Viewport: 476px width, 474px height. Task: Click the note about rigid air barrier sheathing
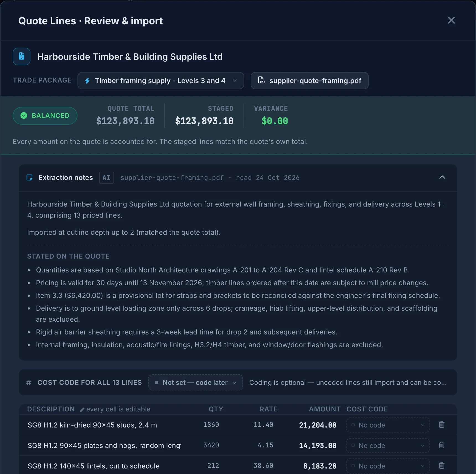pos(187,332)
